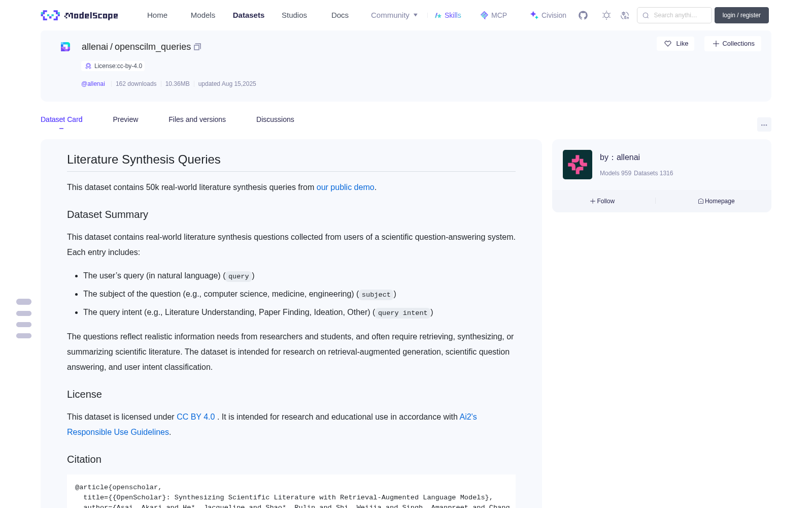This screenshot has width=812, height=508.
Task: Toggle the light/dark theme icon
Action: coord(606,15)
